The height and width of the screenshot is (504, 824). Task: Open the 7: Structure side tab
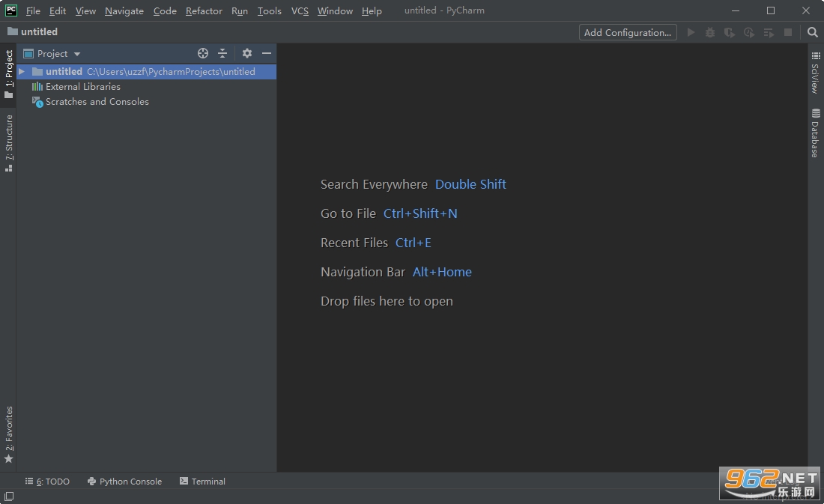point(8,143)
